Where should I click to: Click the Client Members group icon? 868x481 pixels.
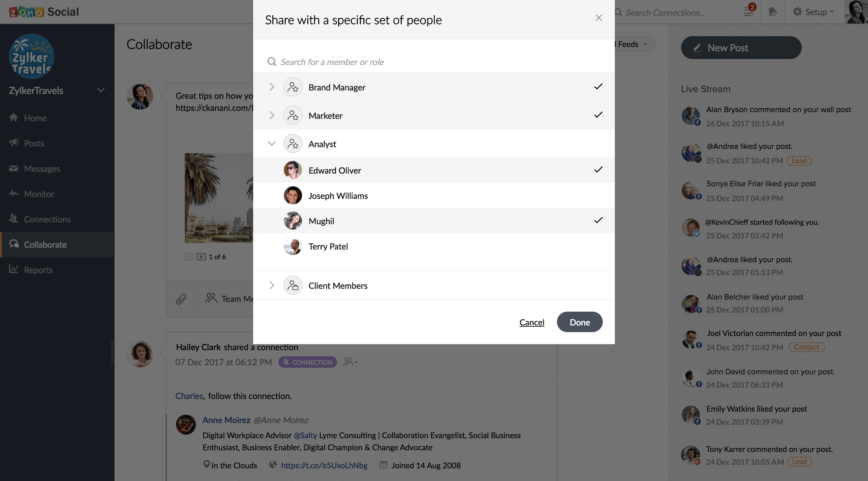293,285
